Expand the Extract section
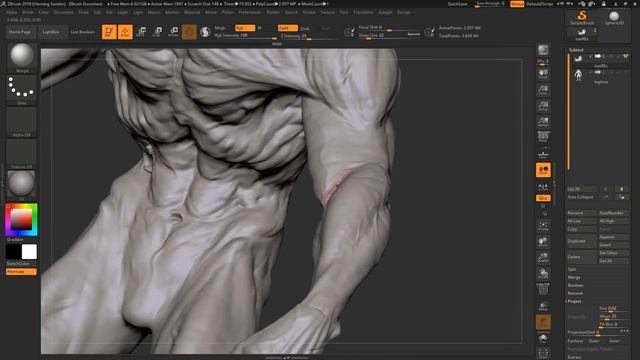Screen dimensions: 640x360 point(574,357)
